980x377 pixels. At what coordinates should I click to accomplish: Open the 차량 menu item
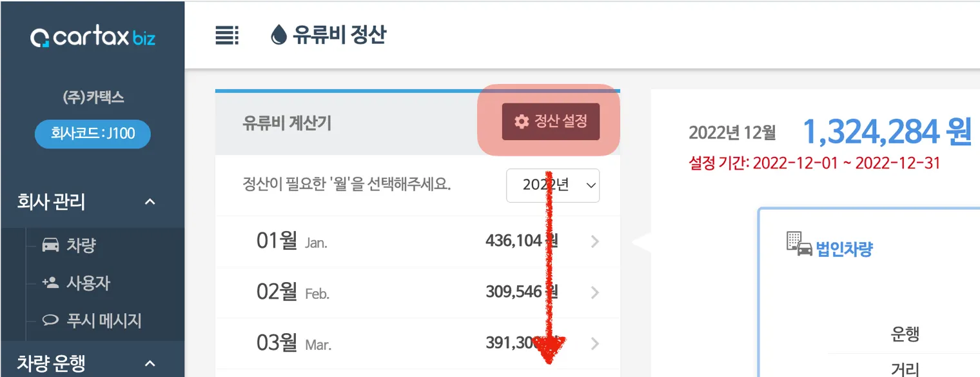81,245
